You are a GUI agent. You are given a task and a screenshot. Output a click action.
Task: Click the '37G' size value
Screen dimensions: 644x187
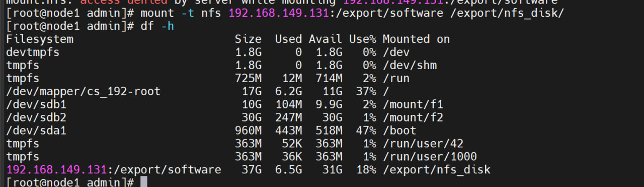pos(252,170)
